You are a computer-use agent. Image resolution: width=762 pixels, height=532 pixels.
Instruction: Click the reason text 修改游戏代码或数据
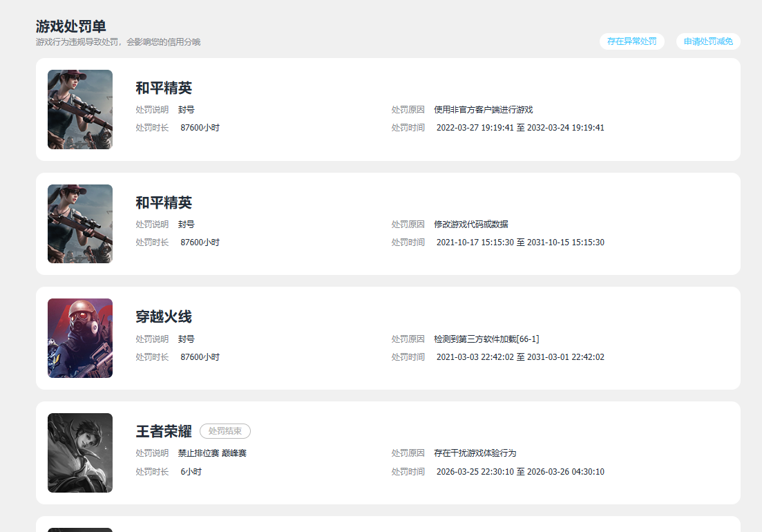click(x=471, y=225)
